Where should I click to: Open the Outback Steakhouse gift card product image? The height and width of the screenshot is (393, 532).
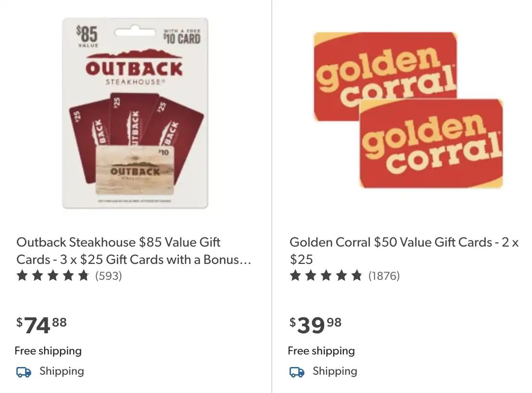pos(135,113)
